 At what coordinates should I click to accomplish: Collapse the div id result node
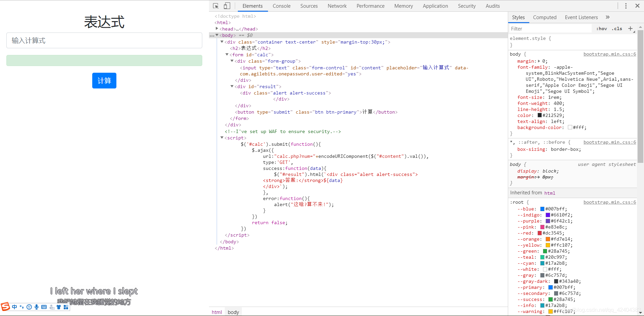click(x=232, y=86)
